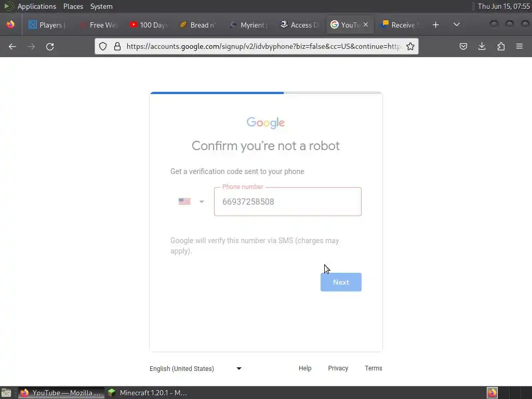Click the Firefox logo in tab bar
The height and width of the screenshot is (399, 532).
click(10, 24)
